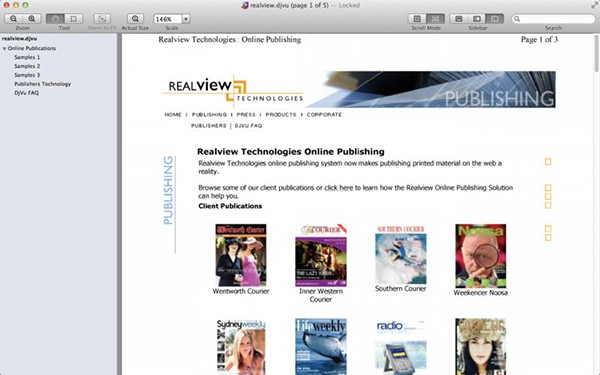Click the 'Page 1 of 3' header text
Image resolution: width=600 pixels, height=375 pixels.
click(539, 39)
